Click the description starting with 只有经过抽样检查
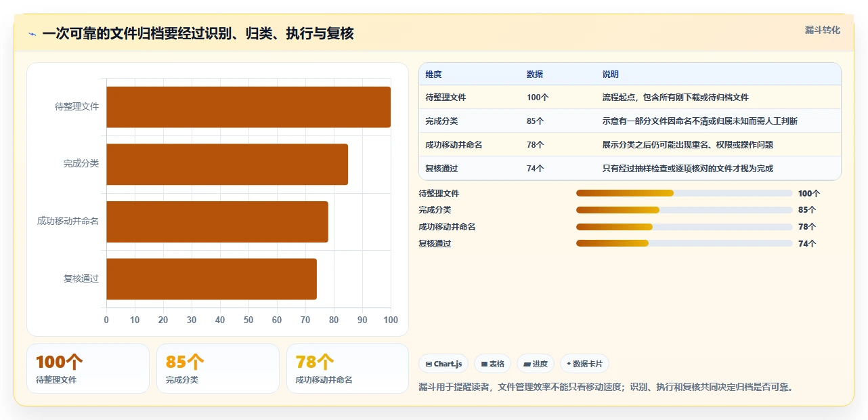Viewport: 868px width, 420px height. 688,169
